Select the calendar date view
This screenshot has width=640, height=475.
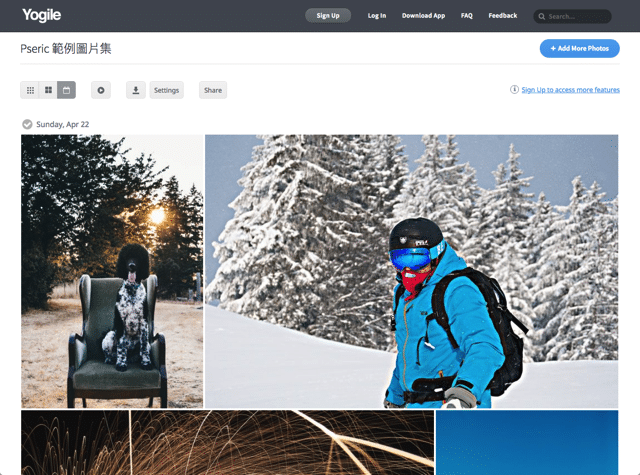[x=66, y=90]
